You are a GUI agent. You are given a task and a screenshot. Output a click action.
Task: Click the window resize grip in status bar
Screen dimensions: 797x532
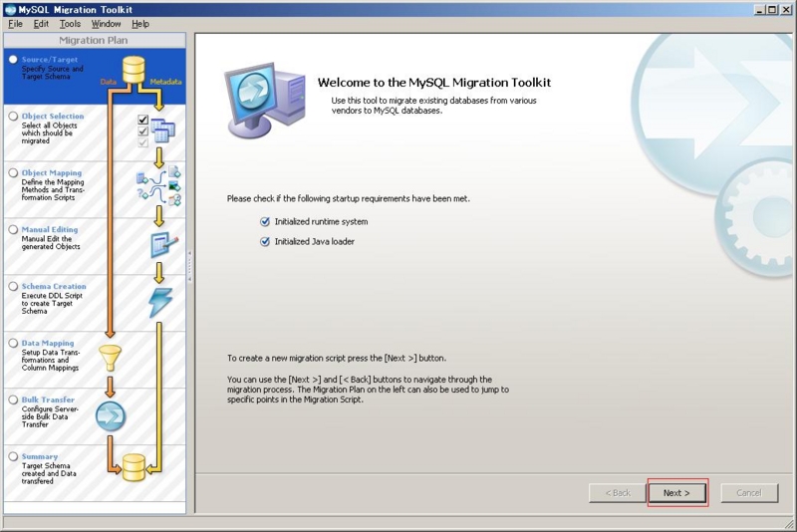789,524
